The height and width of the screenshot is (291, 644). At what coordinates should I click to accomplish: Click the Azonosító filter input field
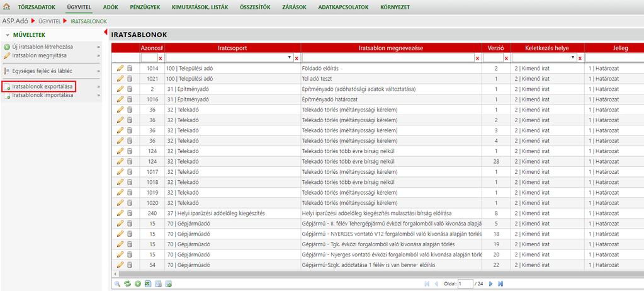click(x=149, y=59)
